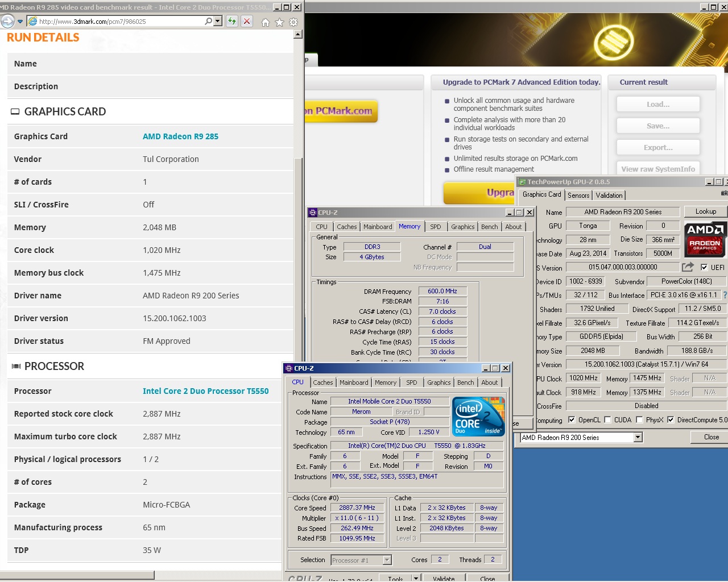Expand the address bar autocomplete dropdown
Viewport: 728px width, 582px height.
(x=218, y=21)
